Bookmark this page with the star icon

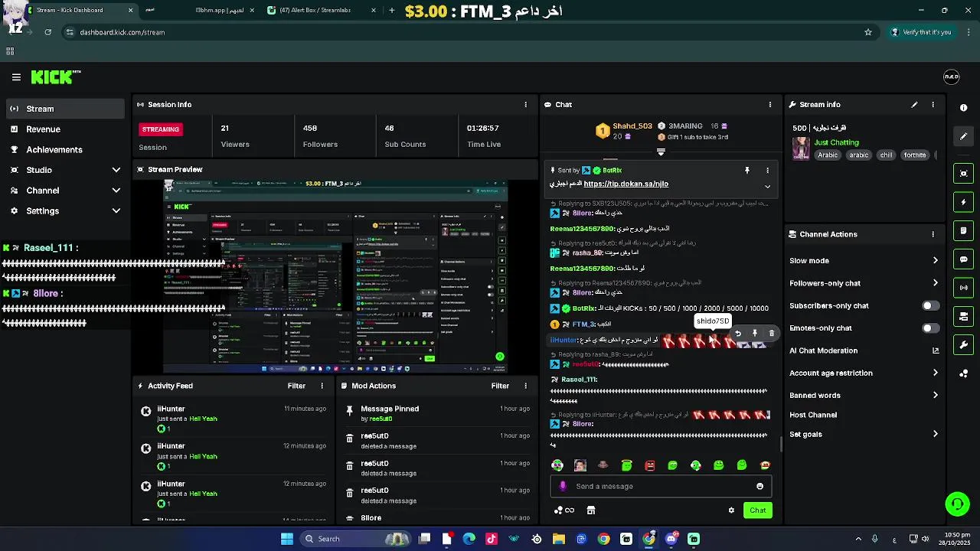[868, 32]
